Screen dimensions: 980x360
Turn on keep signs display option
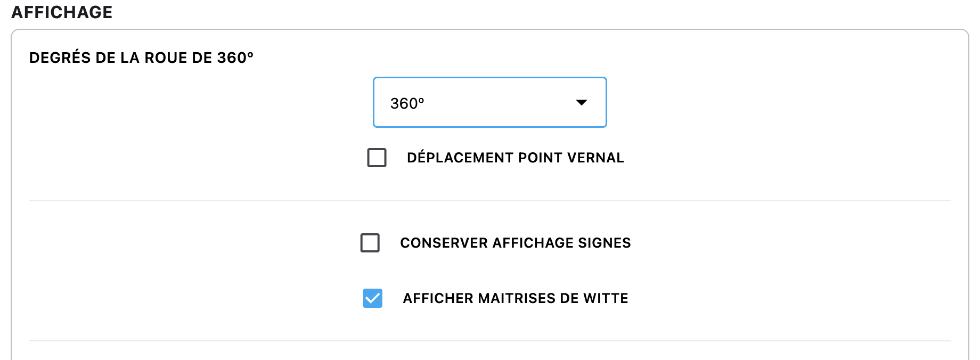(370, 243)
